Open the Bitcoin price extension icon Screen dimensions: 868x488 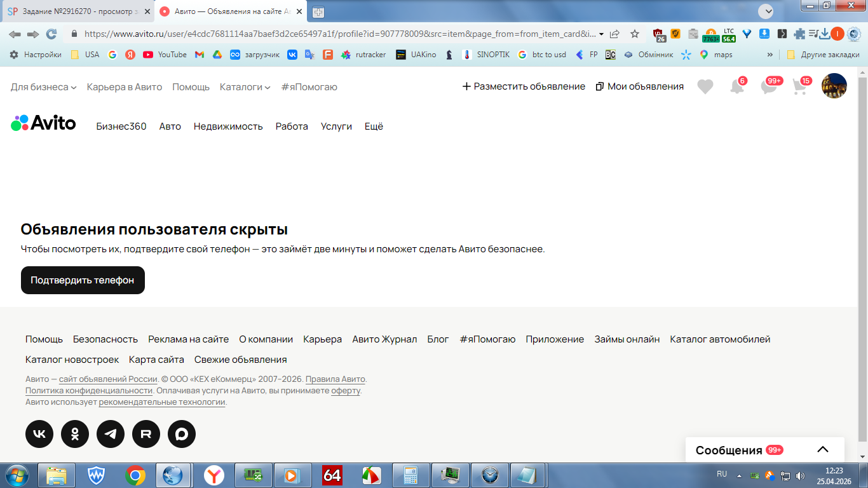pos(711,35)
